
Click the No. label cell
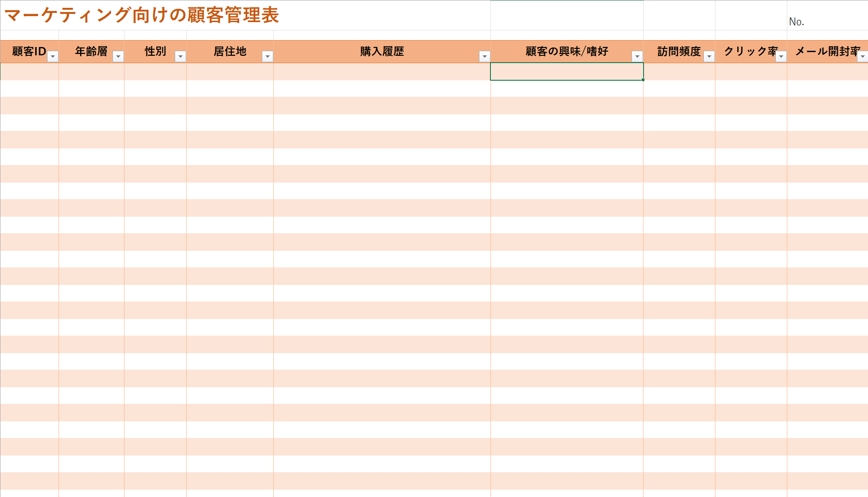[x=796, y=22]
